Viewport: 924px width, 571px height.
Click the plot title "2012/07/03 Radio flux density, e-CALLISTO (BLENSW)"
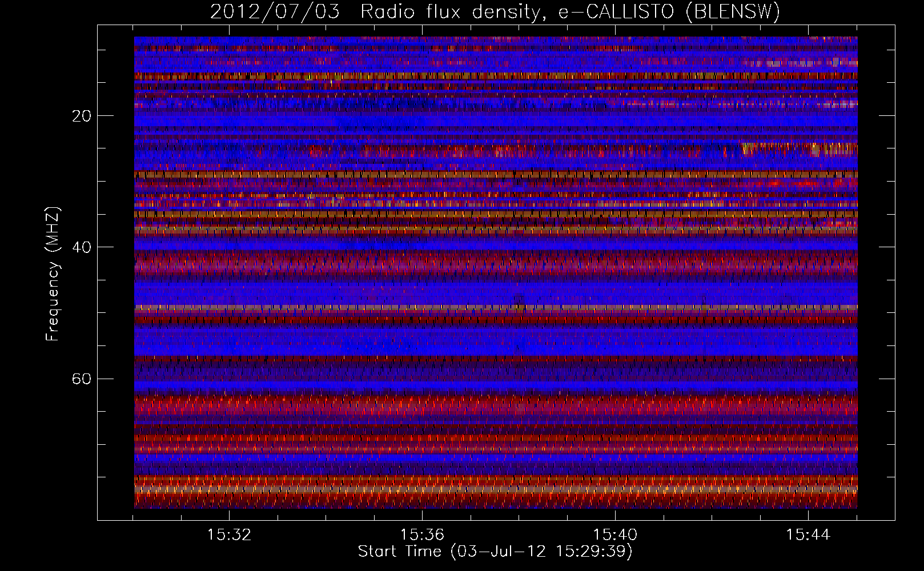tap(495, 12)
